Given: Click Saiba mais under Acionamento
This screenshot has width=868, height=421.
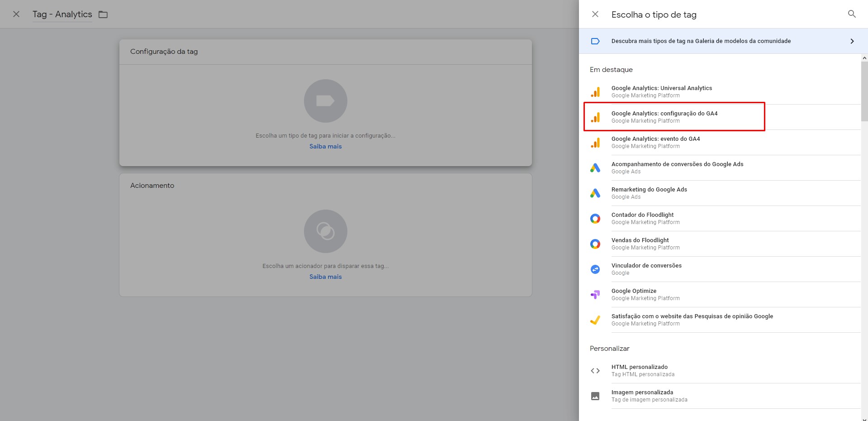Looking at the screenshot, I should [x=326, y=277].
